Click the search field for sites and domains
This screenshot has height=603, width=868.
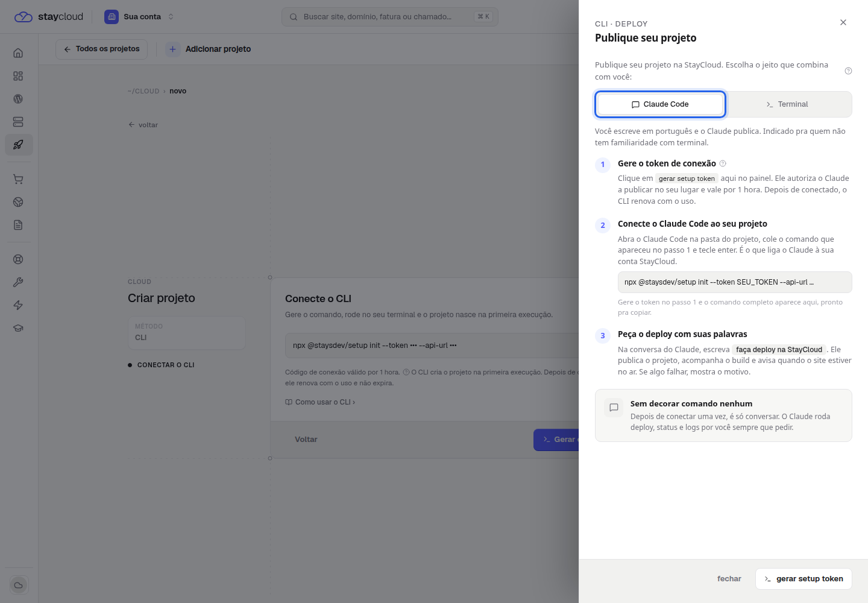tap(389, 17)
